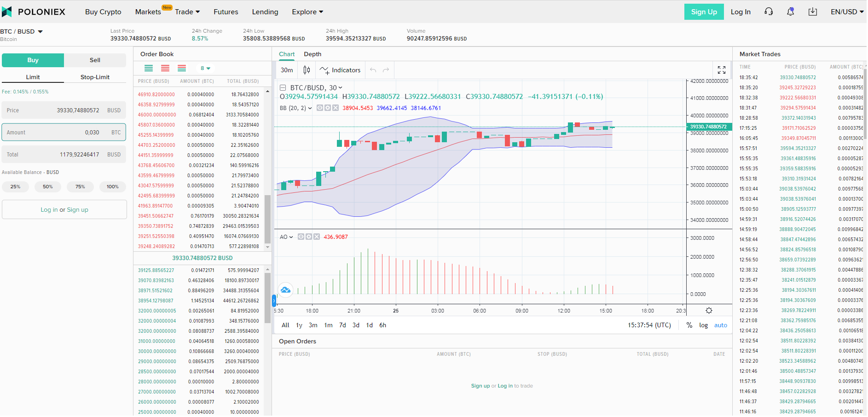The image size is (868, 417).
Task: Go to Futures
Action: [x=226, y=12]
